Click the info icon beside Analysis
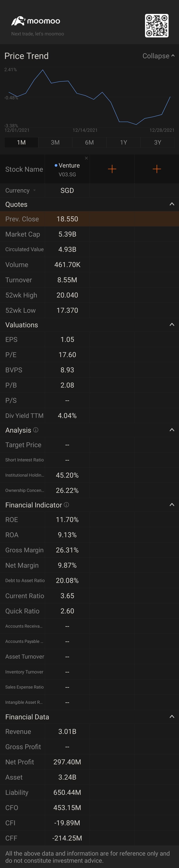179x868 pixels. pyautogui.click(x=36, y=430)
